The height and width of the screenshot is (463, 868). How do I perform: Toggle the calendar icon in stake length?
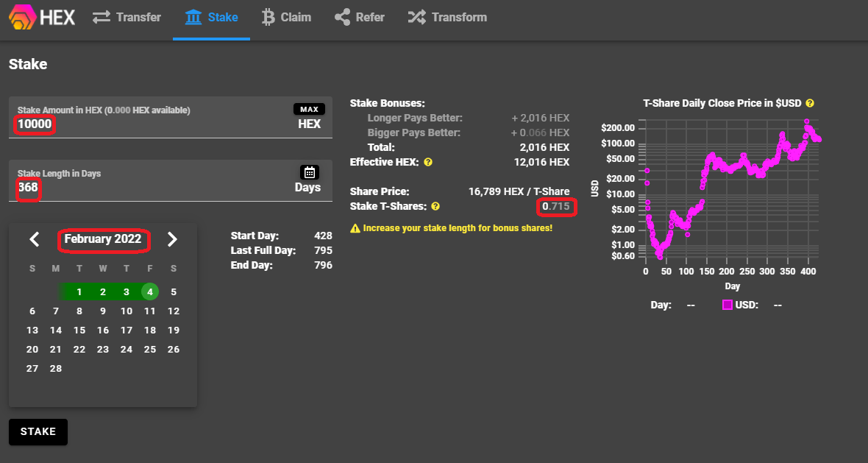pos(310,172)
